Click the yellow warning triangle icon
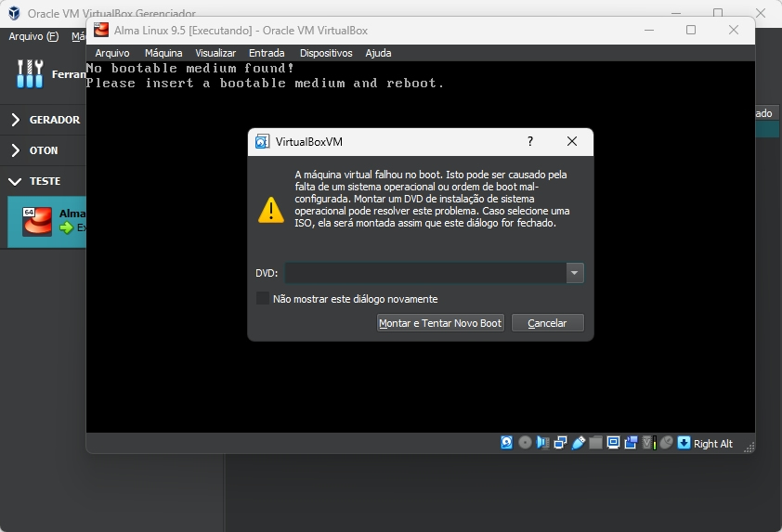Image resolution: width=782 pixels, height=532 pixels. (x=271, y=210)
